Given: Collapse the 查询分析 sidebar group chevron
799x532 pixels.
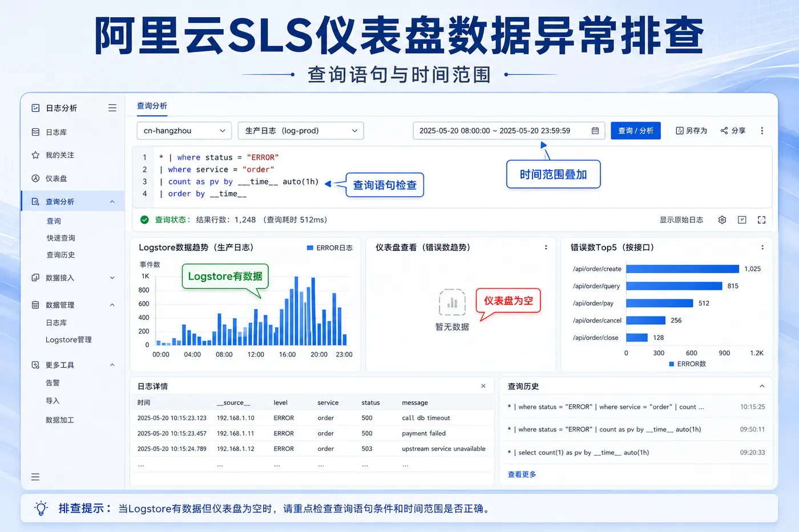Looking at the screenshot, I should click(112, 202).
